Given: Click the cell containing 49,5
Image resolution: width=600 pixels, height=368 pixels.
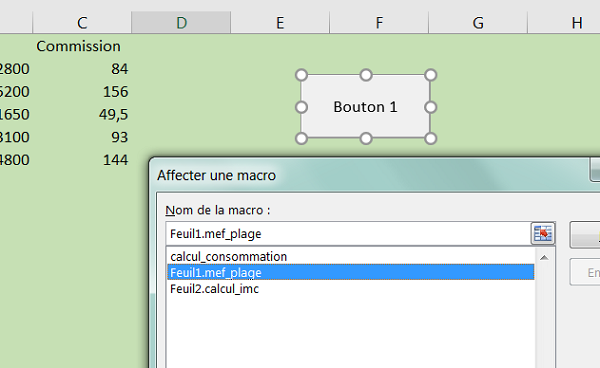Looking at the screenshot, I should tap(82, 114).
